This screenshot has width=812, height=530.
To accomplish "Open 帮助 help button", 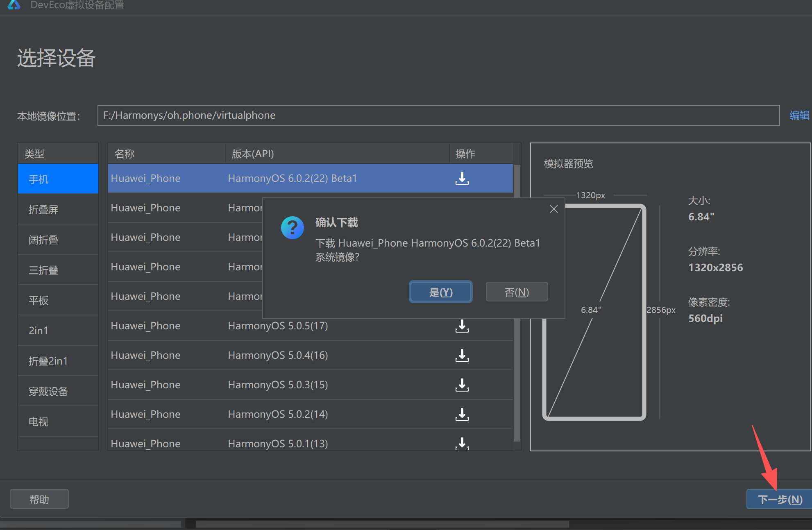I will click(39, 499).
